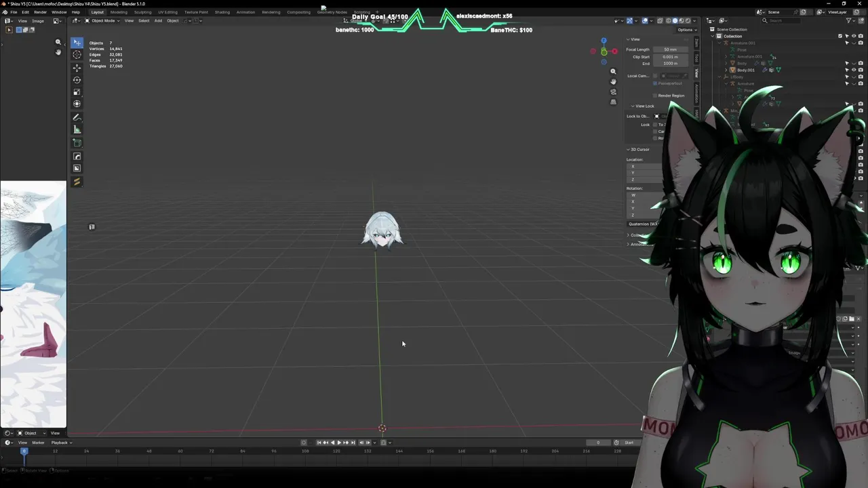Click the red X axis gizmo dot
The width and height of the screenshot is (868, 488).
tap(614, 52)
